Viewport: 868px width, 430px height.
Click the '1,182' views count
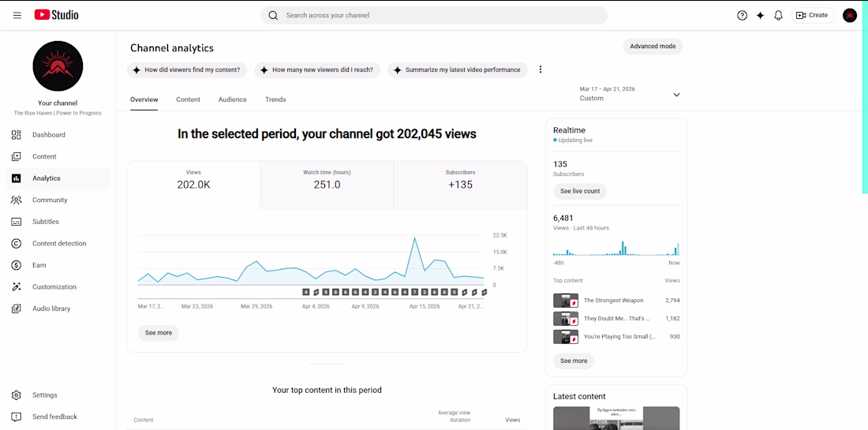672,319
